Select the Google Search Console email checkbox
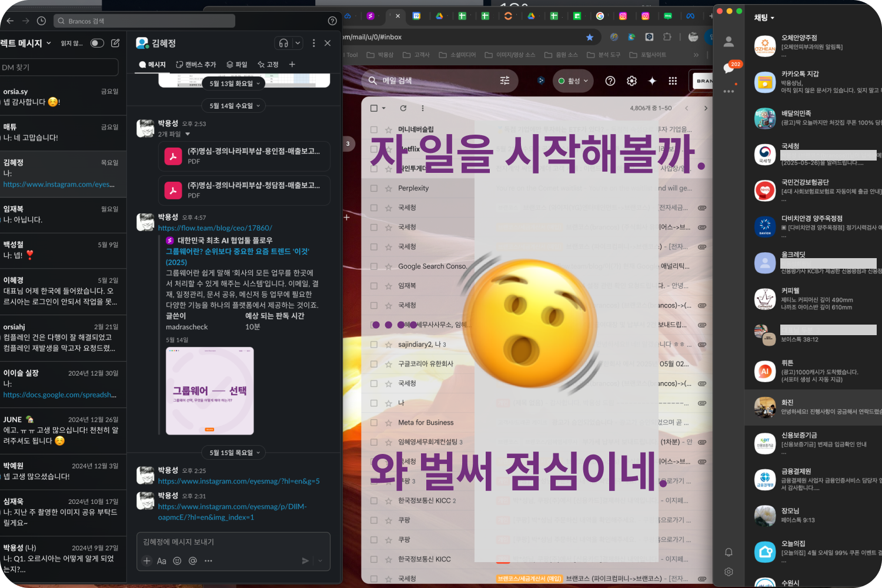This screenshot has height=588, width=882. (374, 266)
